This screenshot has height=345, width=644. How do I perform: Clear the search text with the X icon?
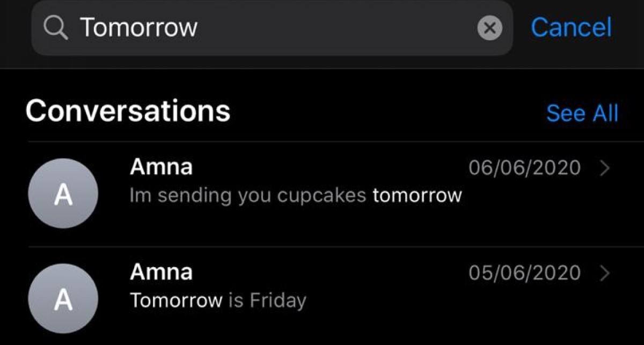489,28
